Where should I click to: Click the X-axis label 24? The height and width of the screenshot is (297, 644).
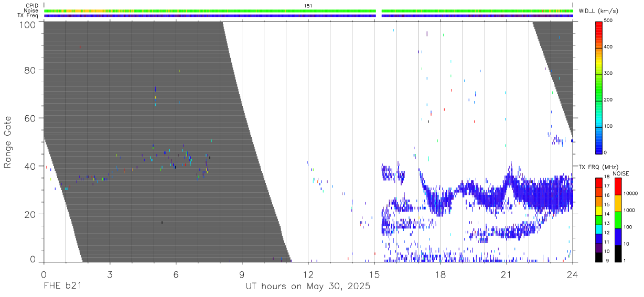(x=572, y=274)
